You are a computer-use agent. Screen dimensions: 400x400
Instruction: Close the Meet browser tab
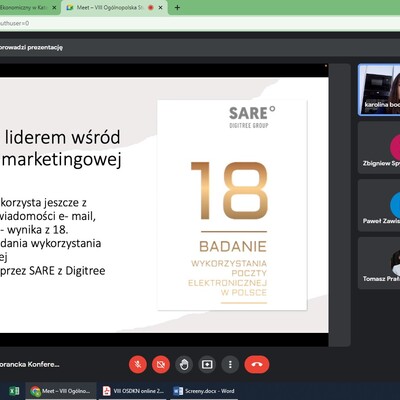point(160,7)
